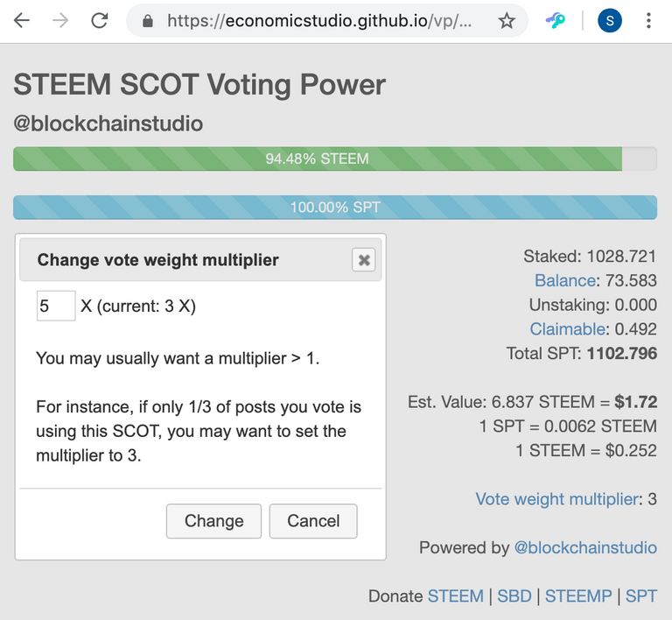This screenshot has height=620, width=672.
Task: Donate via the SPT link
Action: click(641, 596)
